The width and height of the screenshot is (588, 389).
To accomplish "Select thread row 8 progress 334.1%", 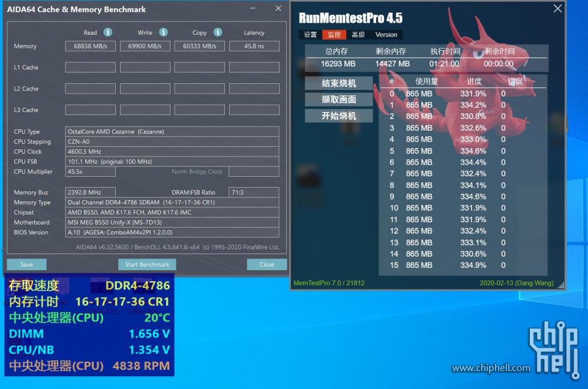I will 473,185.
